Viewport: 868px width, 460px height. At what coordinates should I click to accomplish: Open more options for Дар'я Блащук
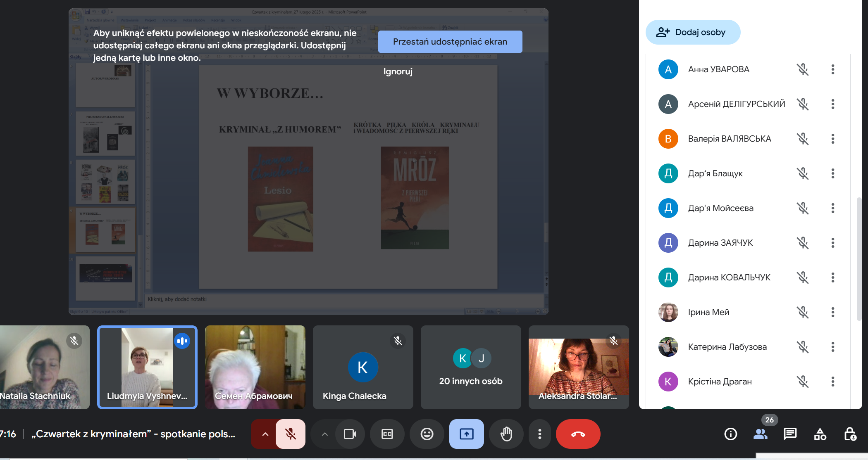(833, 173)
